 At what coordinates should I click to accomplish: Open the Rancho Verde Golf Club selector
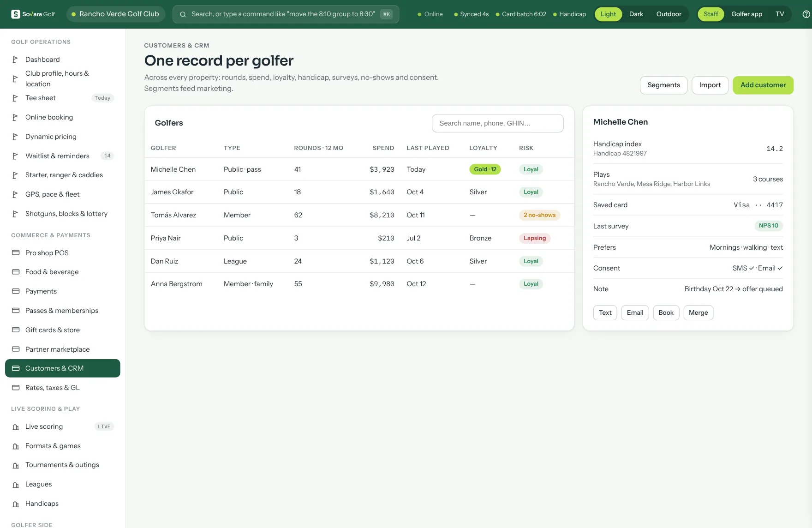[115, 14]
